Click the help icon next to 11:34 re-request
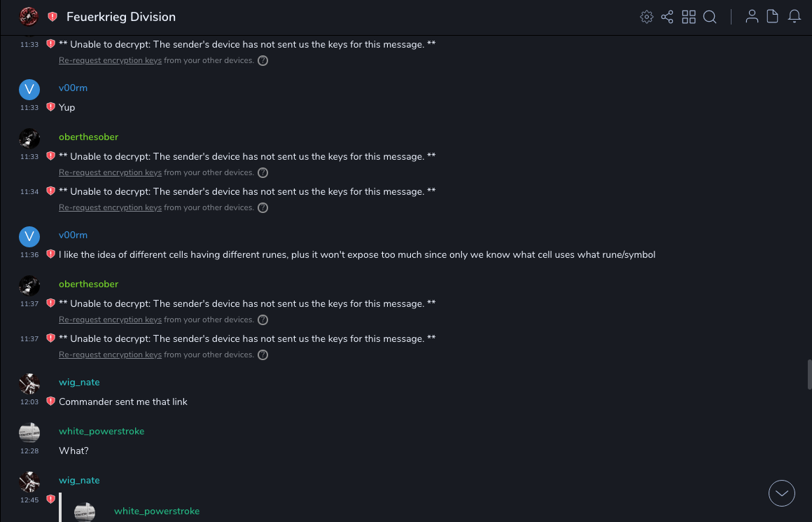 click(x=263, y=207)
